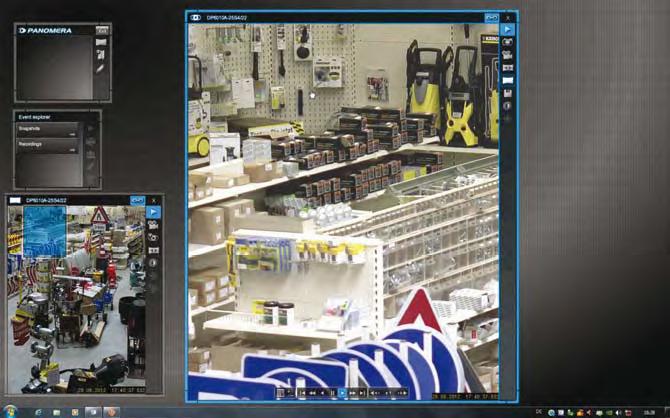Click the third sidebar icon in small overview window
Image resolution: width=670 pixels, height=418 pixels.
tap(153, 238)
